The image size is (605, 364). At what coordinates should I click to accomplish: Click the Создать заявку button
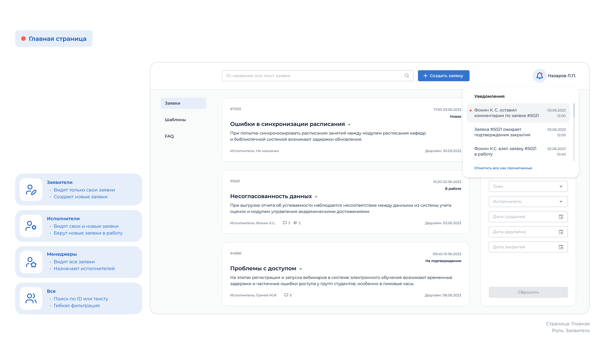443,76
